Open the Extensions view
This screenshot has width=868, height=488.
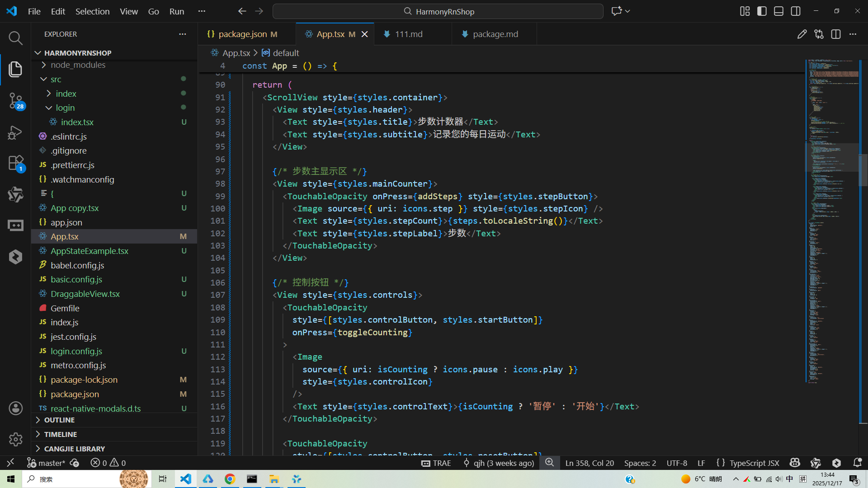pos(15,163)
